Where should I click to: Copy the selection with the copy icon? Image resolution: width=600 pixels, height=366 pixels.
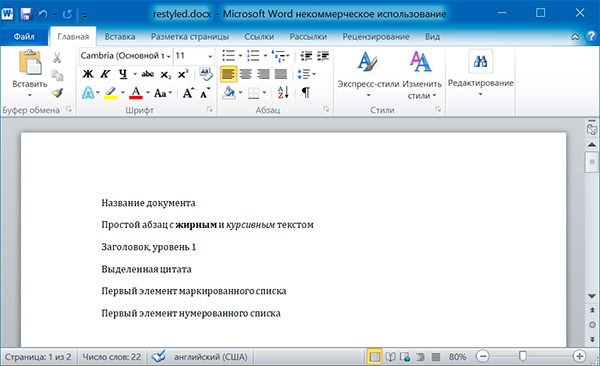click(x=57, y=75)
